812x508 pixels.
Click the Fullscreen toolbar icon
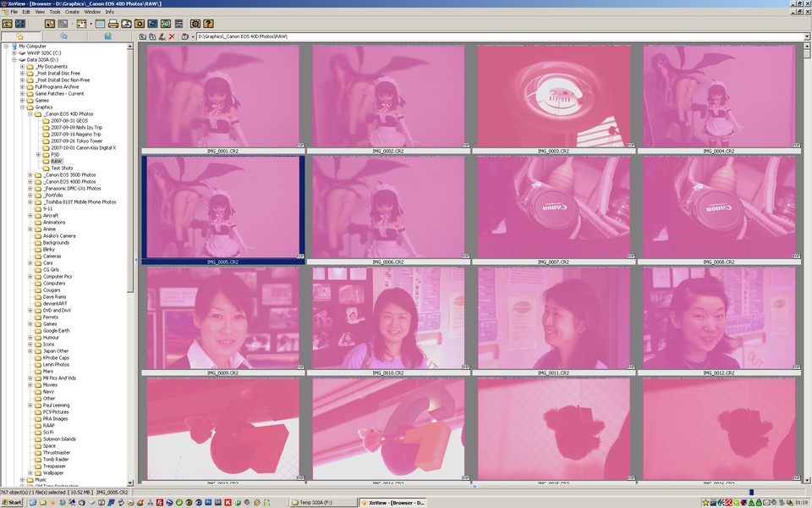coord(20,24)
